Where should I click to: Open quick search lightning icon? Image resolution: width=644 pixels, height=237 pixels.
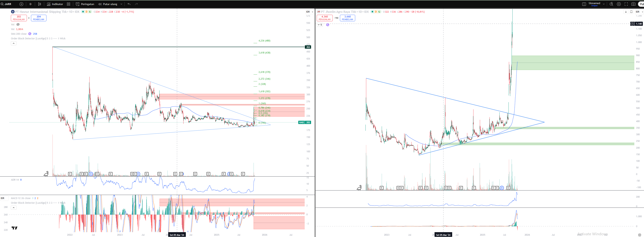[611, 4]
